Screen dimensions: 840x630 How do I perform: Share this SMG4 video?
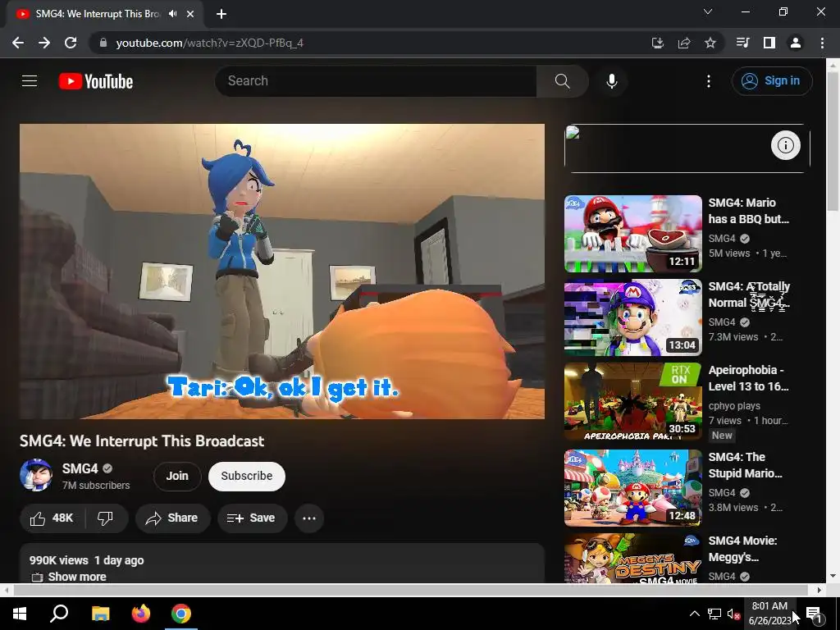click(x=172, y=518)
